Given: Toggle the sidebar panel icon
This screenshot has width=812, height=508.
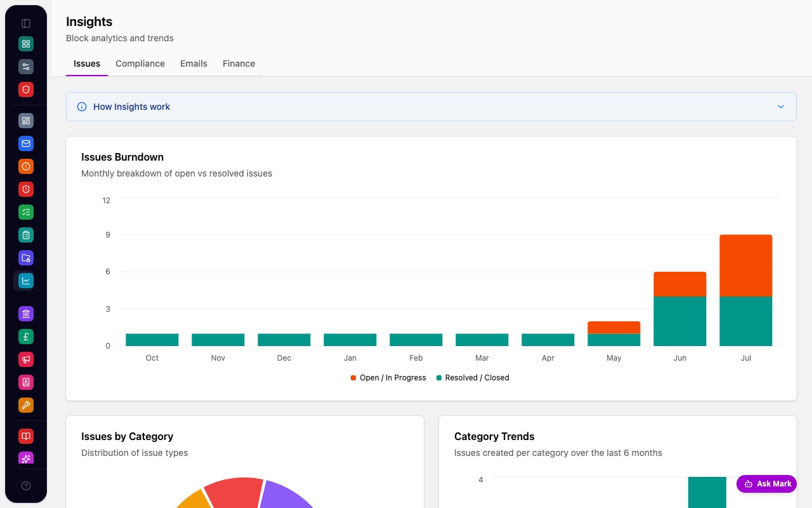Looking at the screenshot, I should tap(26, 23).
